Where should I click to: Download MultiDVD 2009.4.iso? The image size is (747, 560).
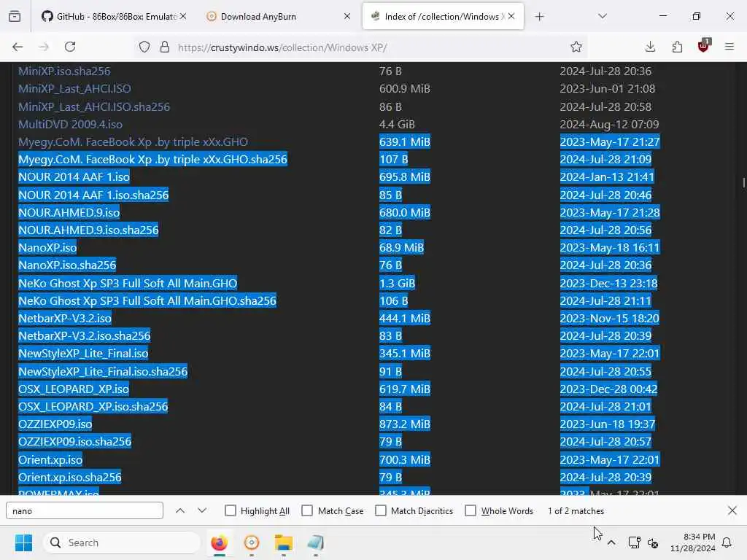(x=70, y=124)
